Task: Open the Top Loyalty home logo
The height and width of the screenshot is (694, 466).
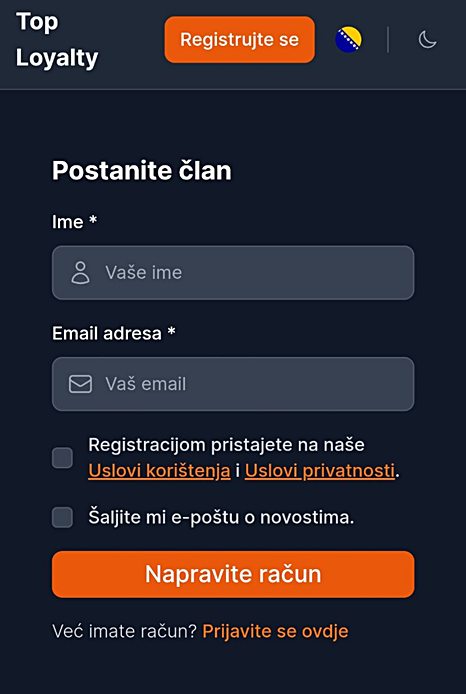Action: coord(57,40)
